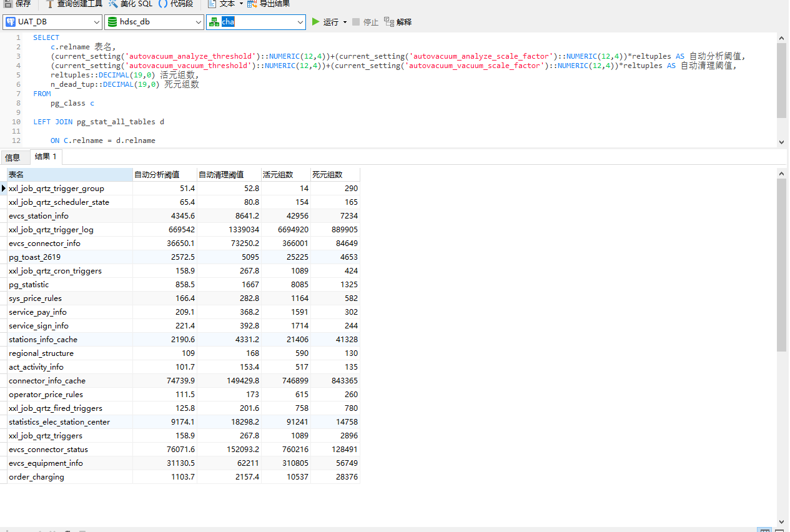Select the xxl_job_qrtz_trigger_log cell
Screen dimensions: 790x532
coord(70,230)
